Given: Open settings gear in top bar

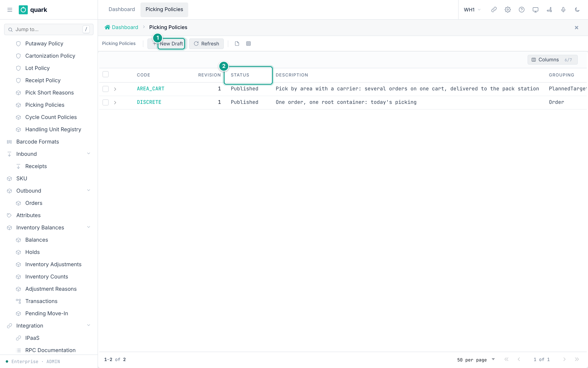Looking at the screenshot, I should [x=508, y=10].
